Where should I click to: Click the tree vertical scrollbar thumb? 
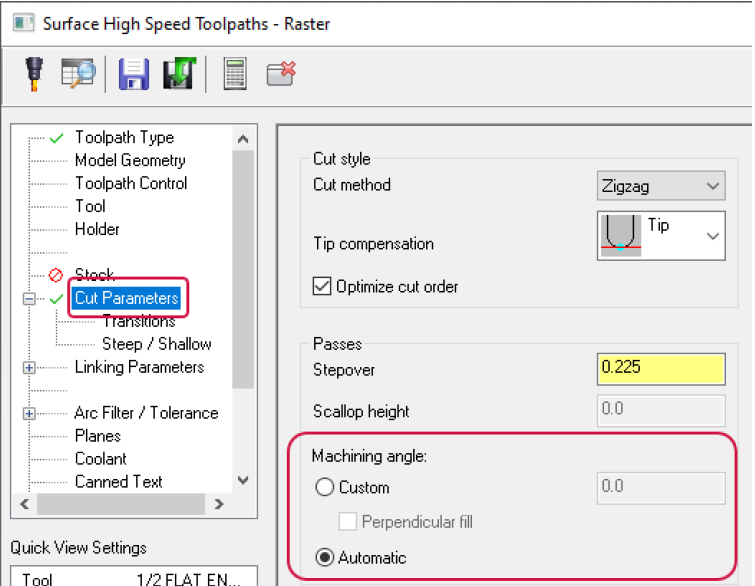point(243,269)
